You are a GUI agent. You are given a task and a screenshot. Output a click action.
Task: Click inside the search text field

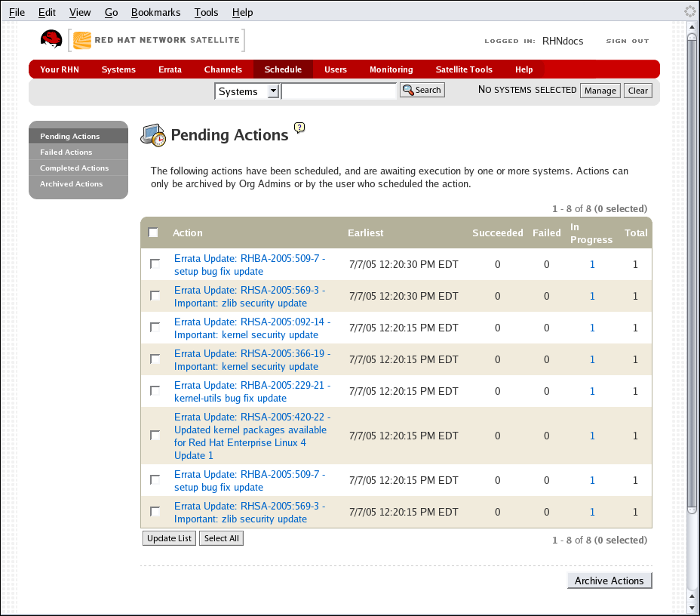click(339, 91)
